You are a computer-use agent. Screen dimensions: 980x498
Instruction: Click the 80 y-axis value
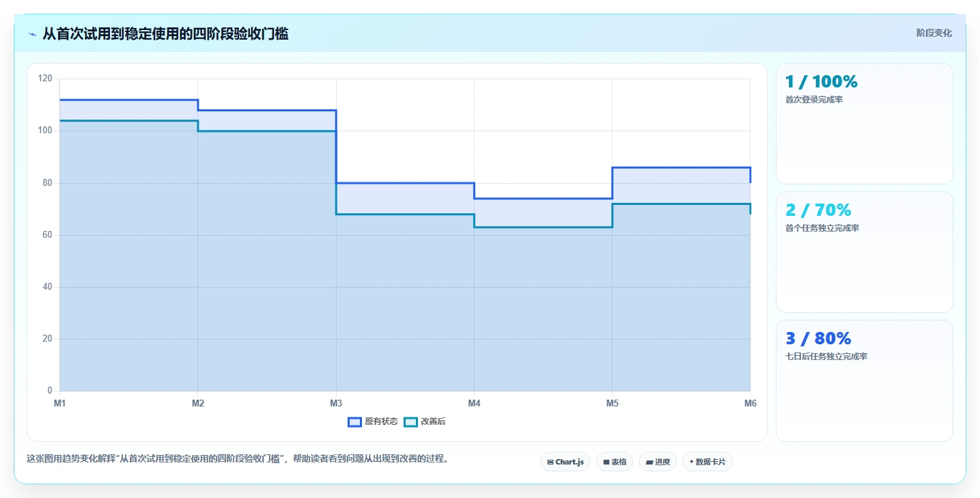tap(47, 183)
